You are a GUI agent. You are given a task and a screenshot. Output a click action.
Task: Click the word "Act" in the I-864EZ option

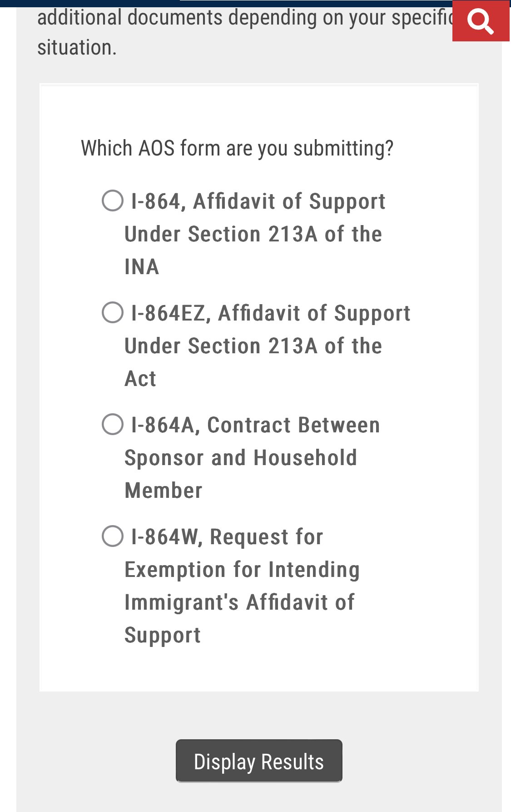(140, 379)
